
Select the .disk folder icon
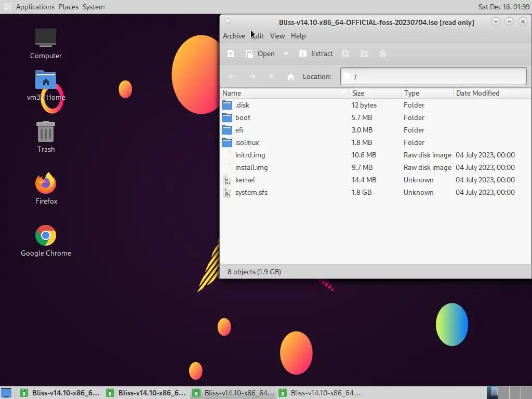227,105
